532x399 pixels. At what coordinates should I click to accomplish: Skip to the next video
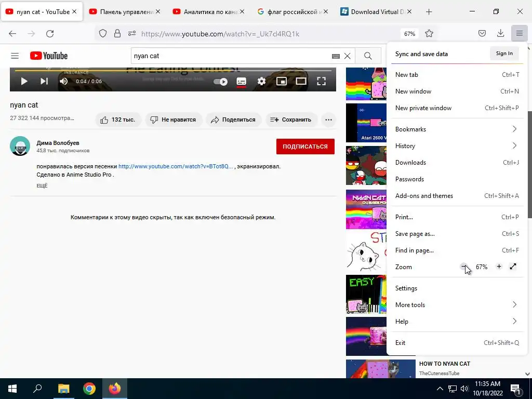pos(44,82)
